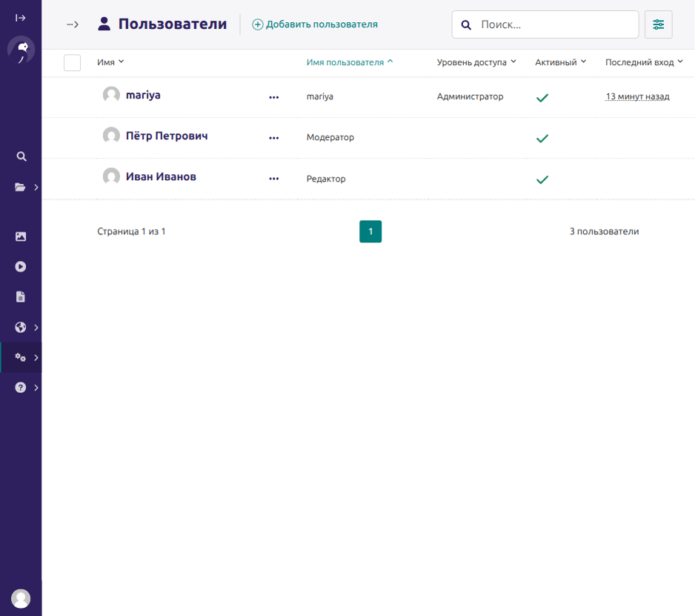Image resolution: width=695 pixels, height=616 pixels.
Task: Click the Модератор username cell
Action: 330,137
